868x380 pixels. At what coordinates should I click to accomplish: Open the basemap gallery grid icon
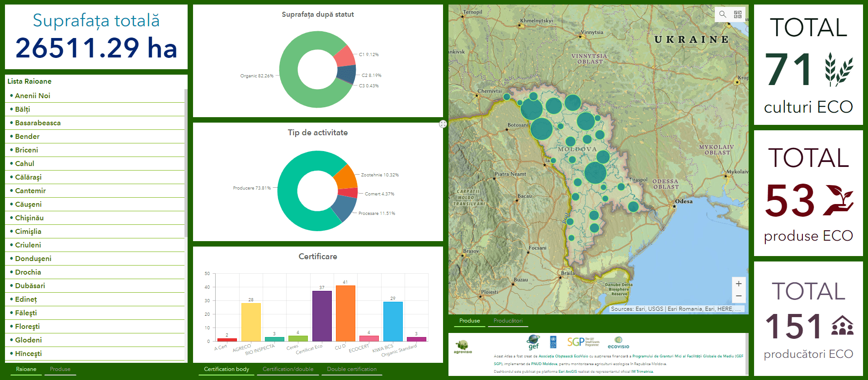[x=738, y=14]
